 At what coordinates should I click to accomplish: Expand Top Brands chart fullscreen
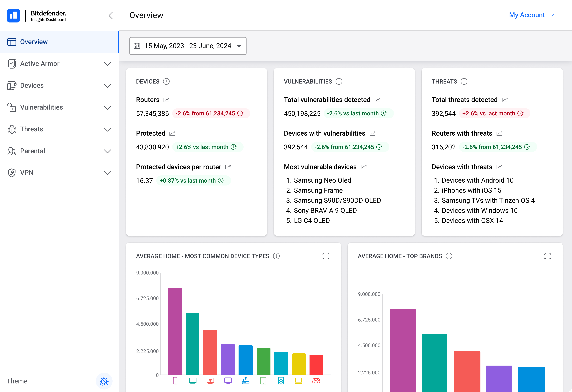tap(547, 256)
